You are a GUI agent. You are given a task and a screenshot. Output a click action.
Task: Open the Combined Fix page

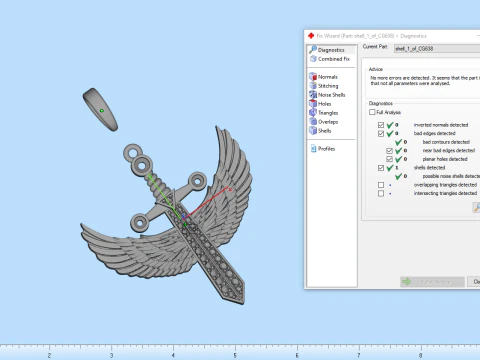[331, 59]
